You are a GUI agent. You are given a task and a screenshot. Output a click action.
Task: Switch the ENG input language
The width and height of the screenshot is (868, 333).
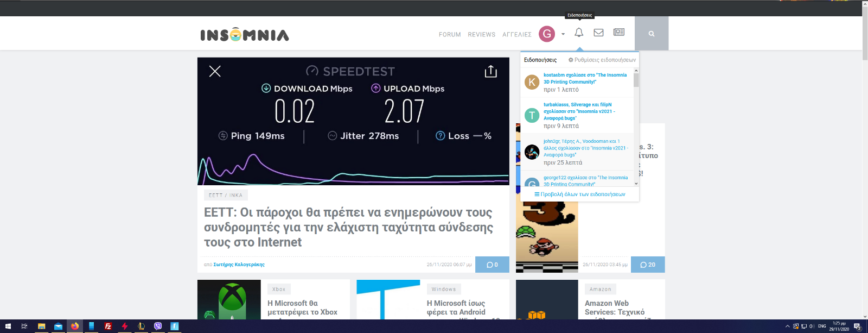[x=822, y=326]
